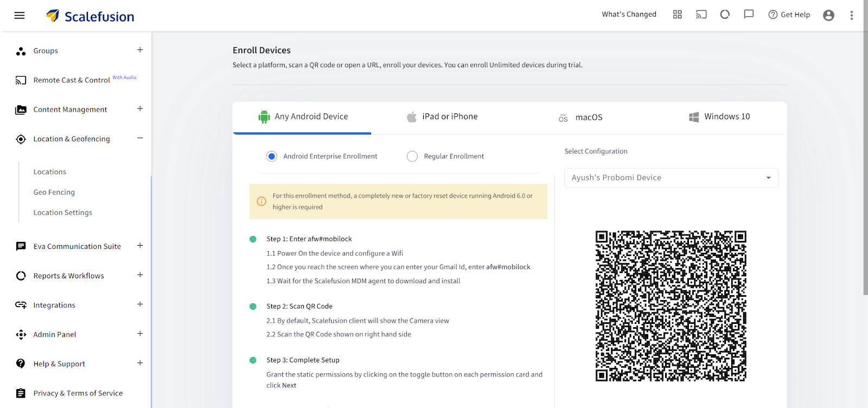Viewport: 868px width, 408px height.
Task: Open Privacy & Terms of Service
Action: tap(78, 393)
